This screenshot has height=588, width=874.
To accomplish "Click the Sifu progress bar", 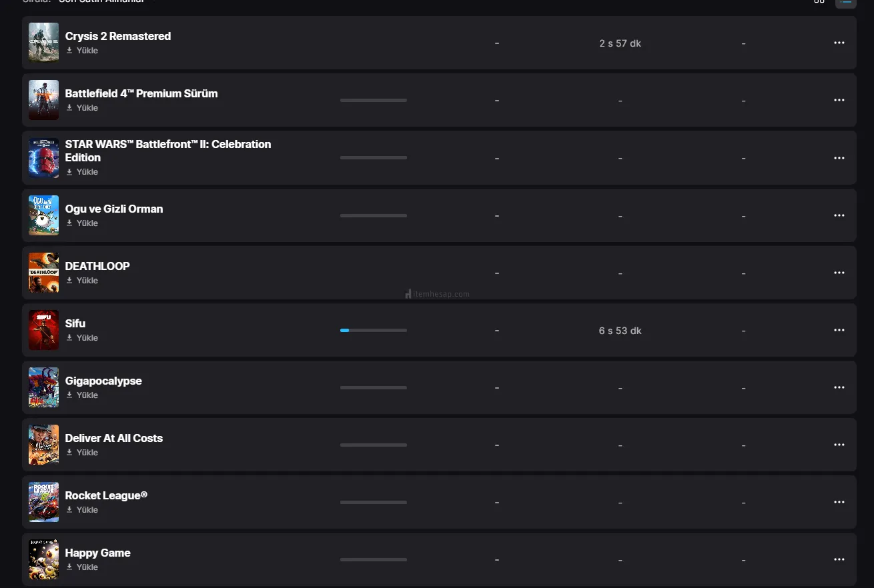I will pyautogui.click(x=373, y=330).
